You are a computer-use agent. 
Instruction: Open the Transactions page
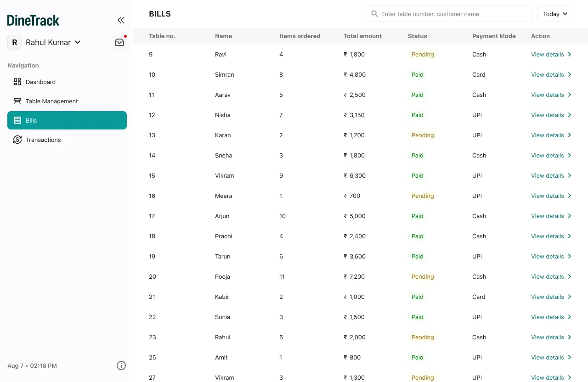[x=67, y=140]
